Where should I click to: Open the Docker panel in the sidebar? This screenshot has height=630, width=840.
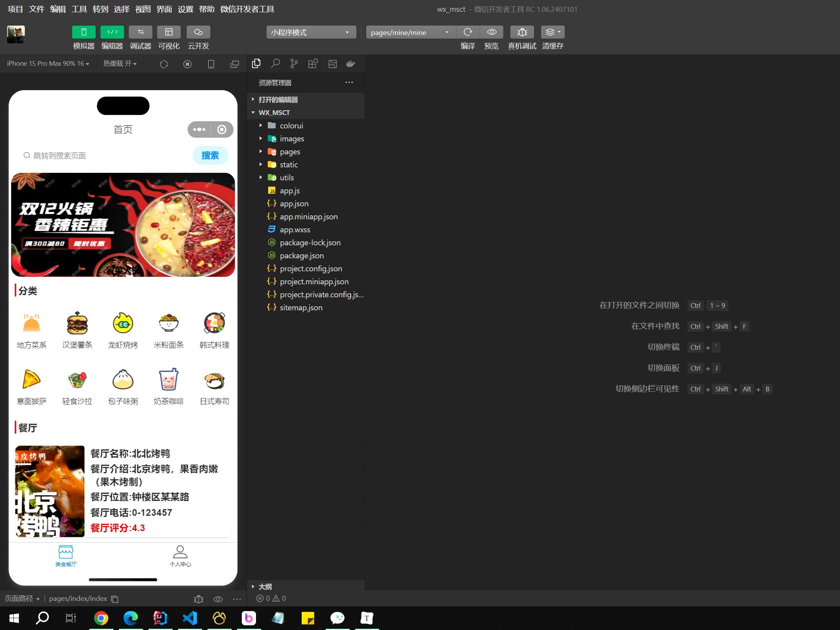350,63
